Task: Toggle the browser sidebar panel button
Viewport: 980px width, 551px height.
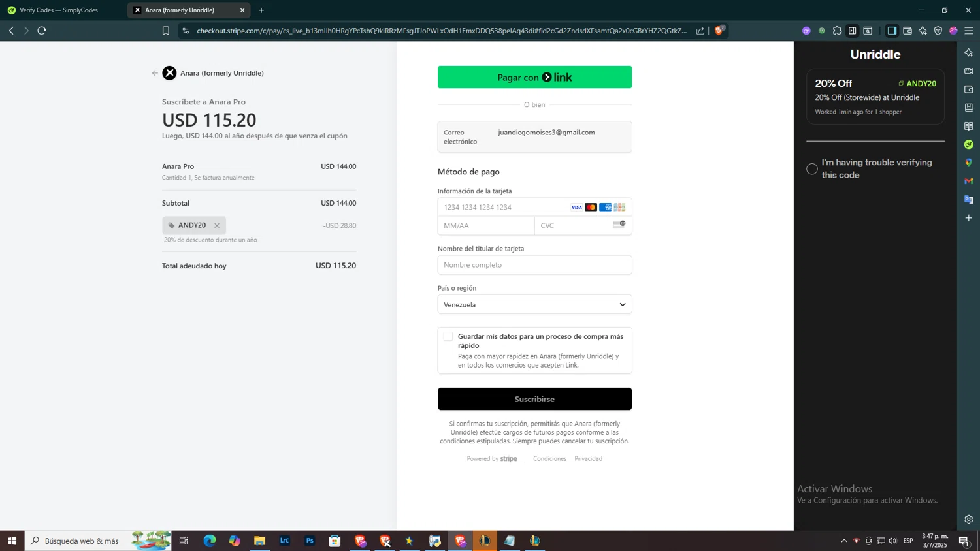Action: click(892, 31)
